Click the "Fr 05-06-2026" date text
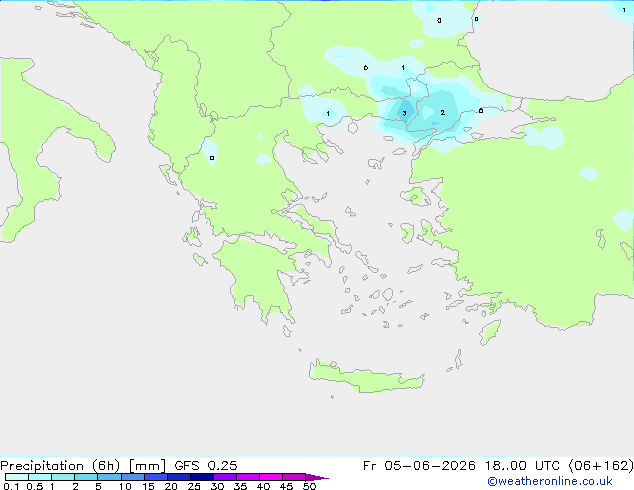 click(x=419, y=466)
